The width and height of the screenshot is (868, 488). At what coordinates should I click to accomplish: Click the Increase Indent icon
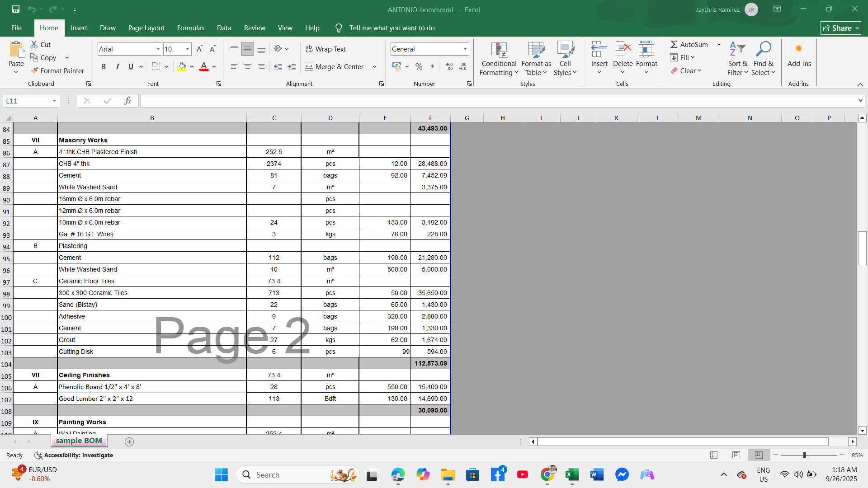click(x=292, y=66)
